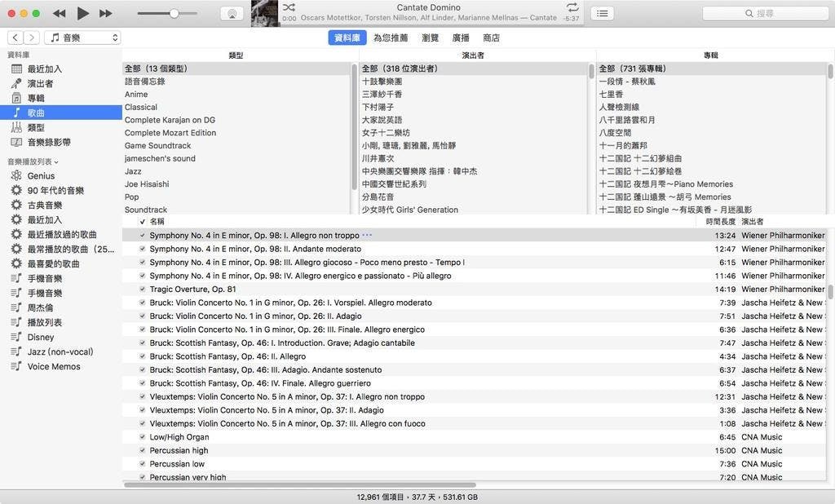Viewport: 835px width, 504px height.
Task: Skip to the next track
Action: (105, 13)
